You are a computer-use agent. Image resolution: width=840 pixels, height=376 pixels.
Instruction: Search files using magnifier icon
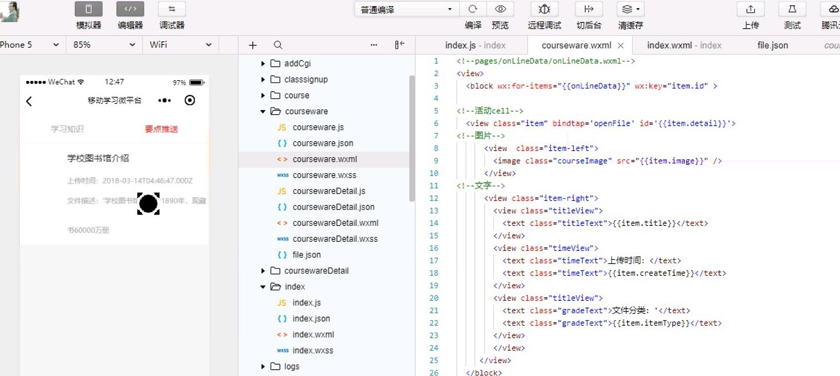(278, 46)
